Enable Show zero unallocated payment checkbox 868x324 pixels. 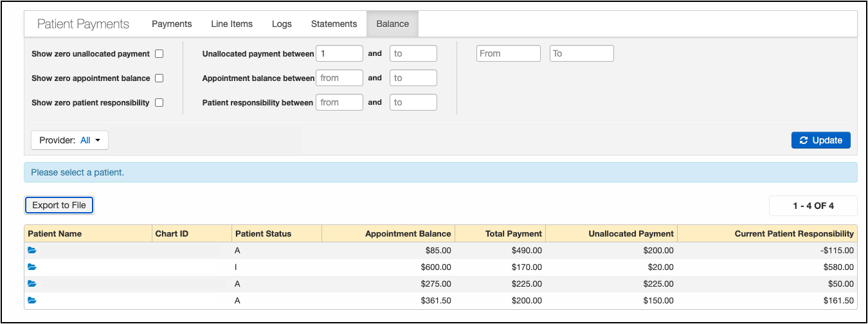159,54
